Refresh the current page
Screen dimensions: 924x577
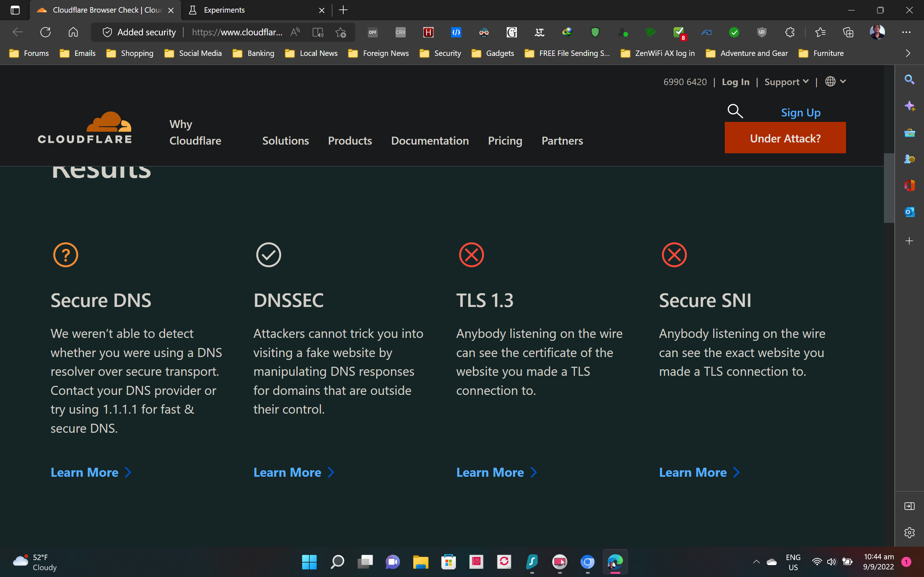coord(45,32)
